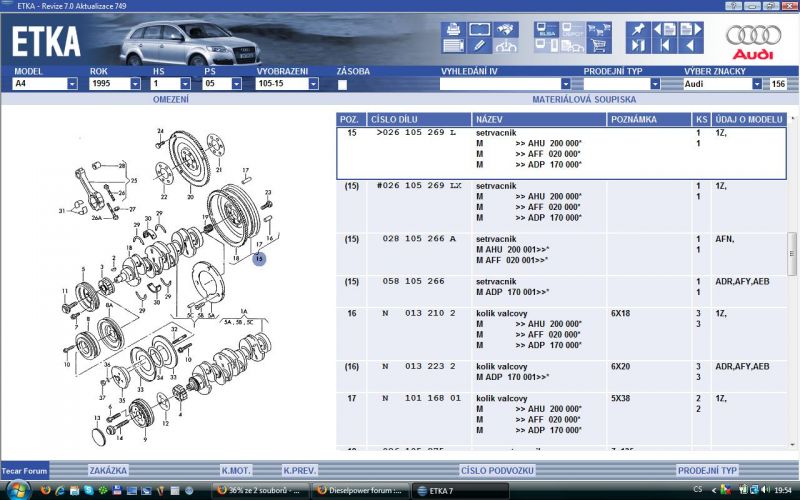
Task: Click the K.MOT. button
Action: coord(236,470)
